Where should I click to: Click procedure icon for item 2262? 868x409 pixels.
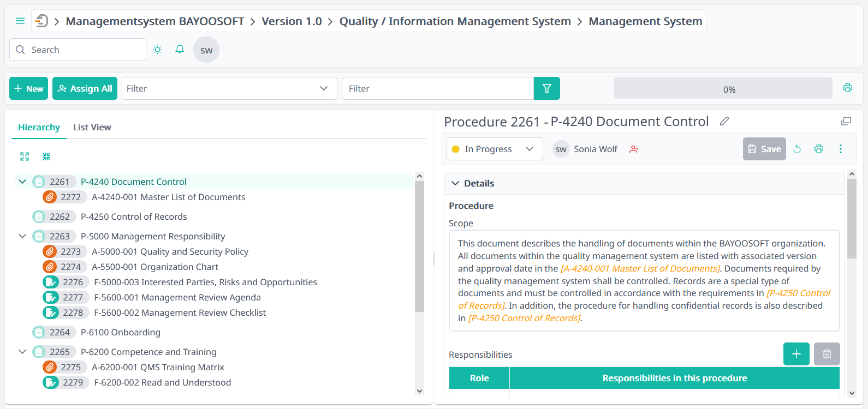coord(39,216)
